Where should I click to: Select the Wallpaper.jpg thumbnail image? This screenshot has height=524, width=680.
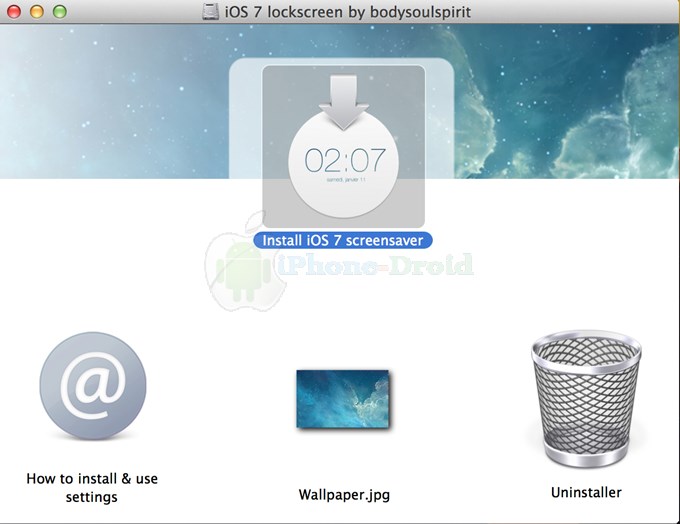pyautogui.click(x=342, y=399)
